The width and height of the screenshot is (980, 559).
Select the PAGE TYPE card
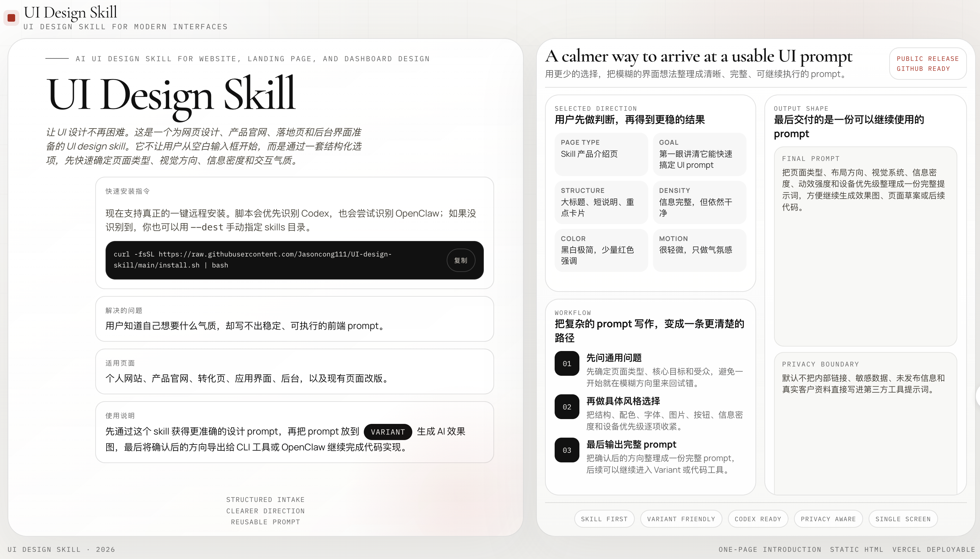[x=601, y=154]
